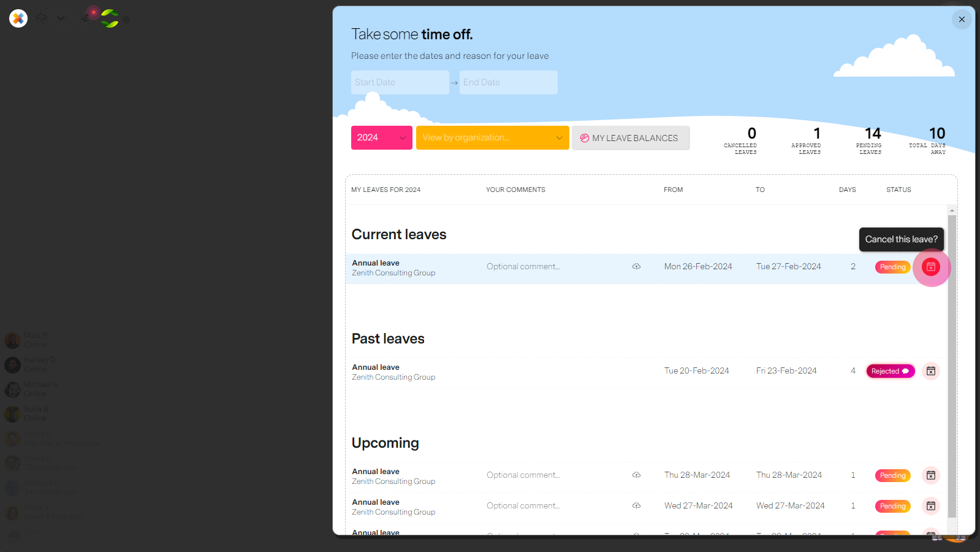Click Pending badge on 27-Mar leave

point(892,506)
